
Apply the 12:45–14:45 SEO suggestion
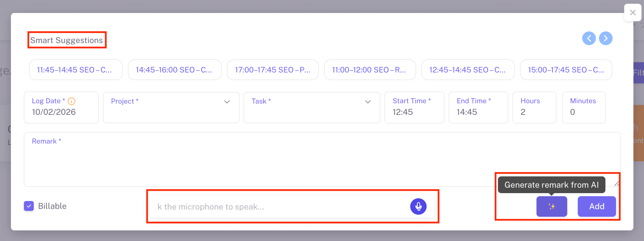[x=468, y=70]
